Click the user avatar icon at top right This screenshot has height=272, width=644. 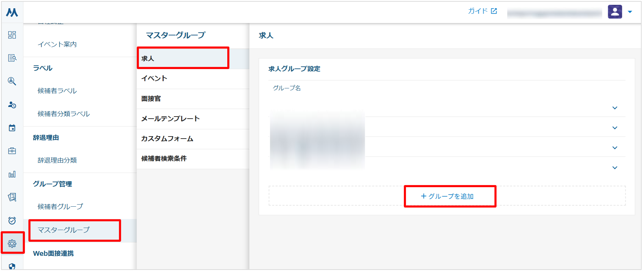615,12
